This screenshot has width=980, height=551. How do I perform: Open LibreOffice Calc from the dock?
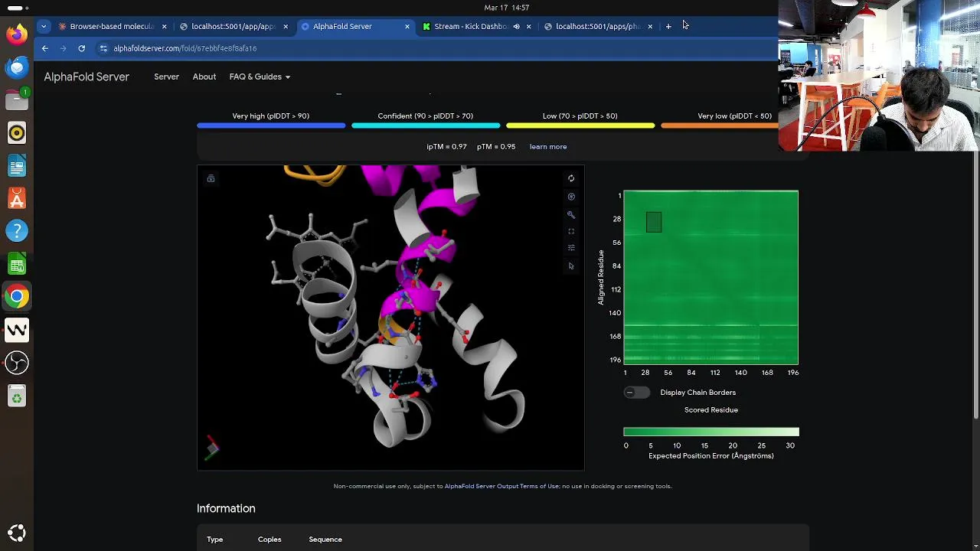point(17,264)
